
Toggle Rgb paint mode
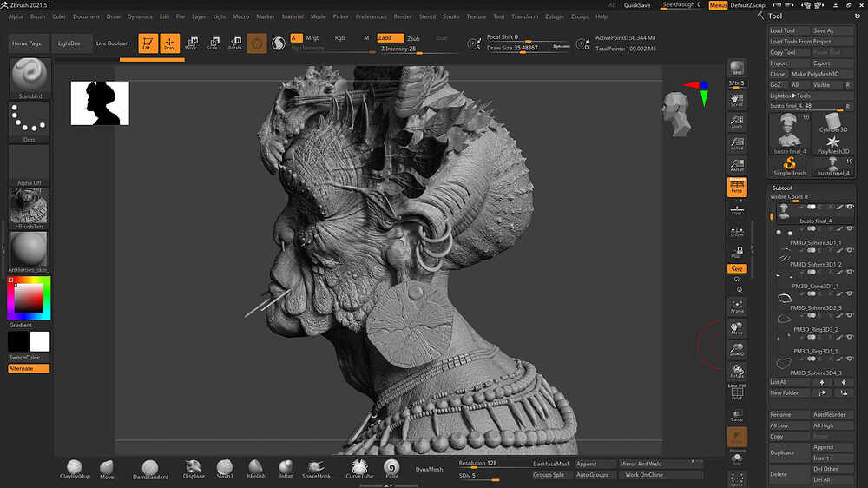(340, 37)
